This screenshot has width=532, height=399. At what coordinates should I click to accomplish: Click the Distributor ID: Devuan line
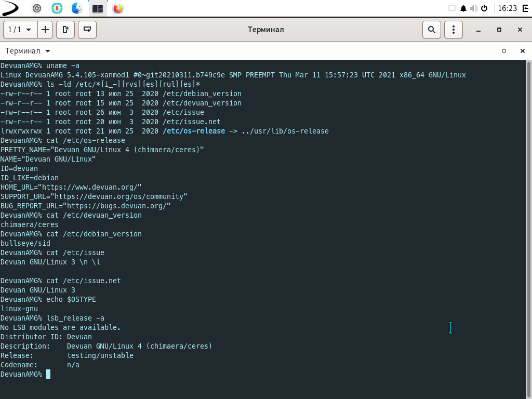coord(46,337)
